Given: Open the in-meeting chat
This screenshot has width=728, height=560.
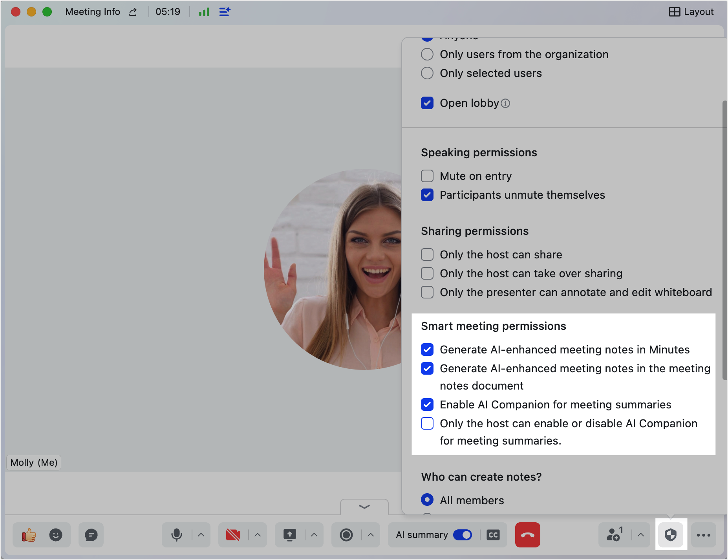Looking at the screenshot, I should 91,534.
